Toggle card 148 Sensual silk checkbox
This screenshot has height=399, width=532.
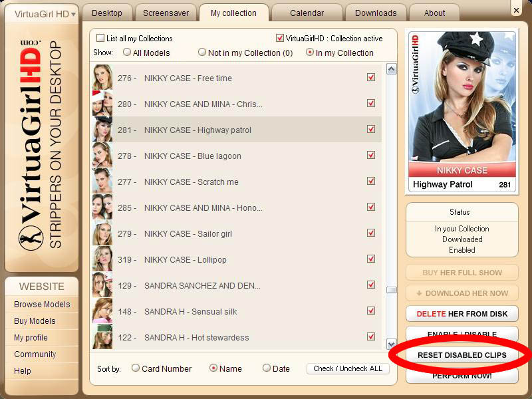point(371,311)
